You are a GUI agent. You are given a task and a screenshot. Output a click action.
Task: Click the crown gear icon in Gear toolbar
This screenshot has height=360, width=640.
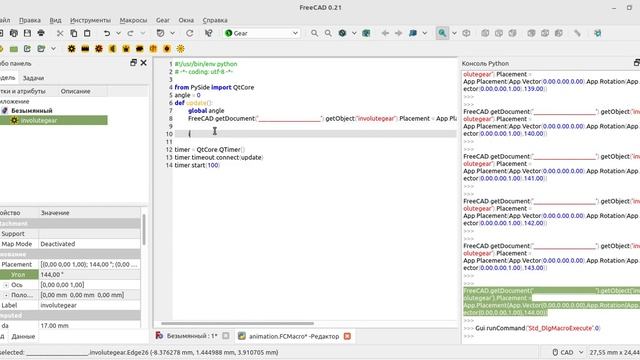[x=126, y=49]
